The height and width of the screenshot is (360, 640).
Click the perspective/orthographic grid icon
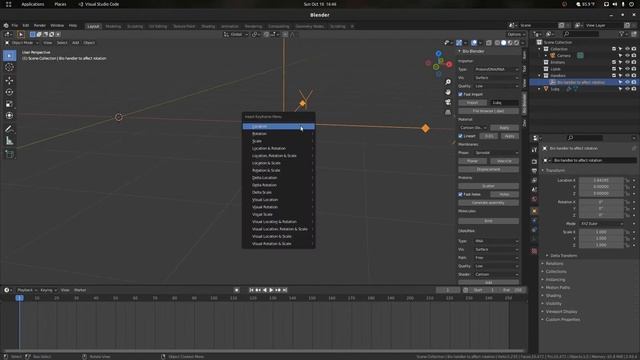point(448,112)
